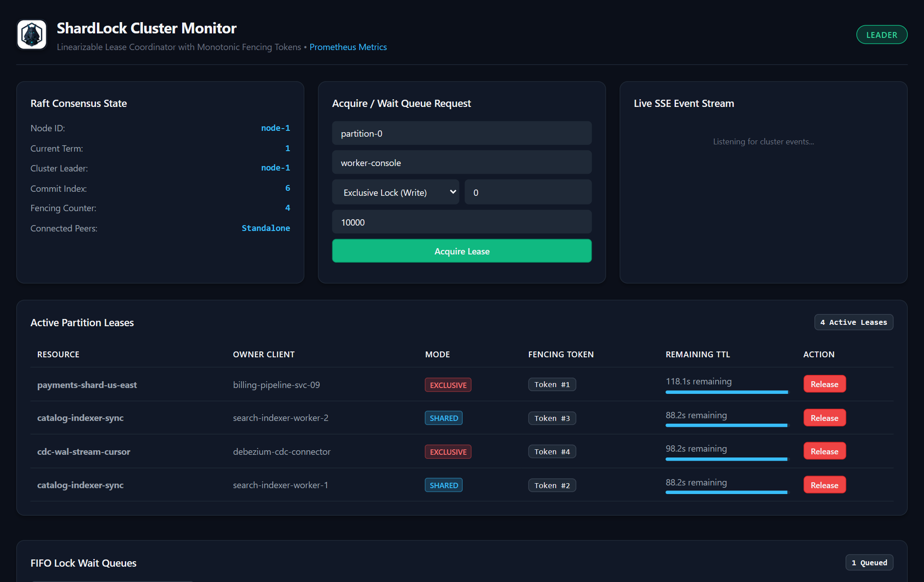
Task: Click the SHARED badge for search-indexer-worker-2
Action: coord(443,418)
